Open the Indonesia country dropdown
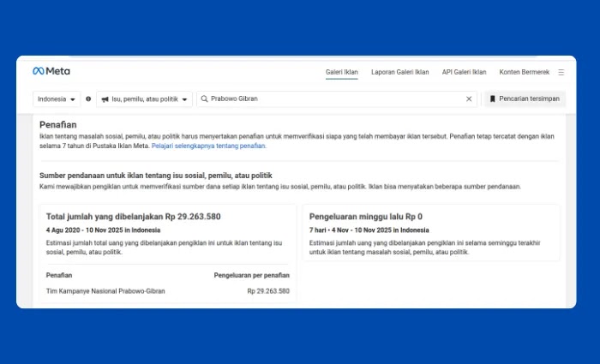Image resolution: width=600 pixels, height=364 pixels. [x=57, y=99]
